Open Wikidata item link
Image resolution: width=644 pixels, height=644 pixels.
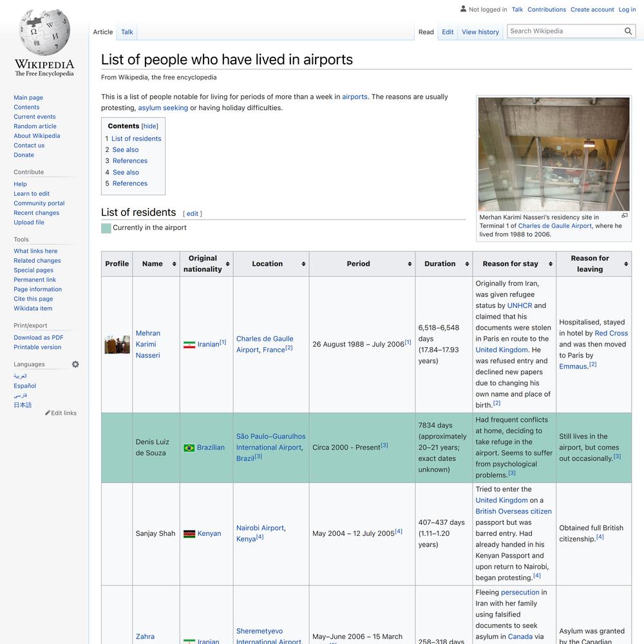coord(33,308)
